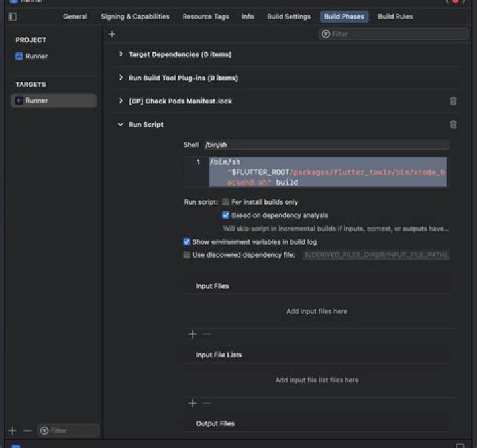This screenshot has width=477, height=448.
Task: Click the Input Files heading
Action: (212, 286)
